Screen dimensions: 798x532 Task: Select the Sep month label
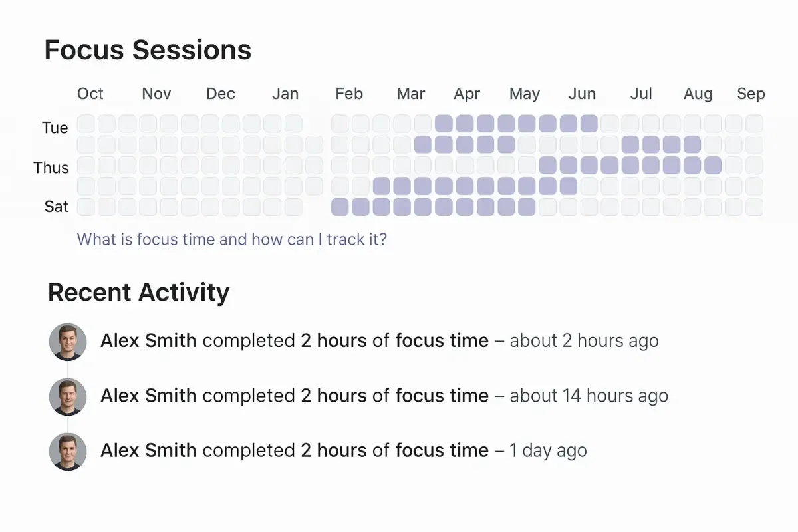[751, 94]
